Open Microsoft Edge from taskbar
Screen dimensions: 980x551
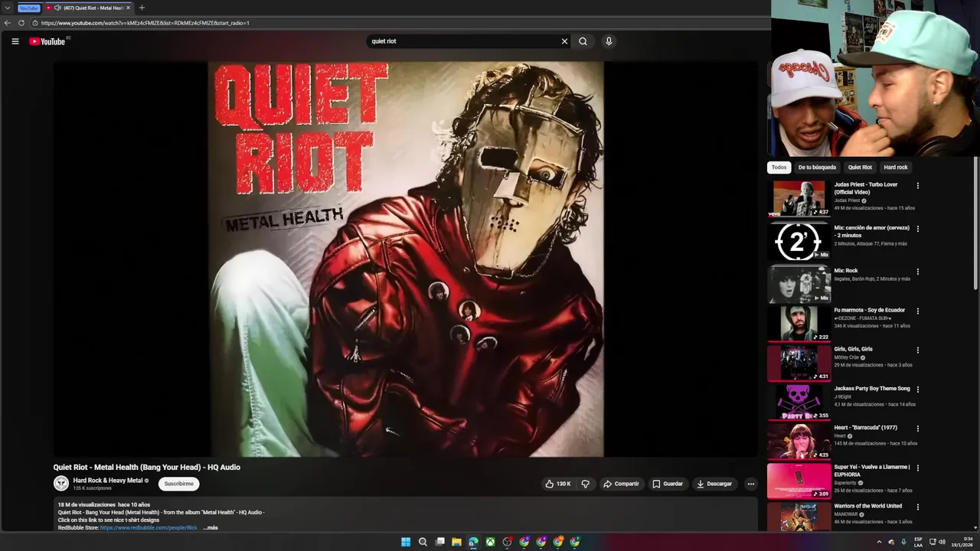473,542
